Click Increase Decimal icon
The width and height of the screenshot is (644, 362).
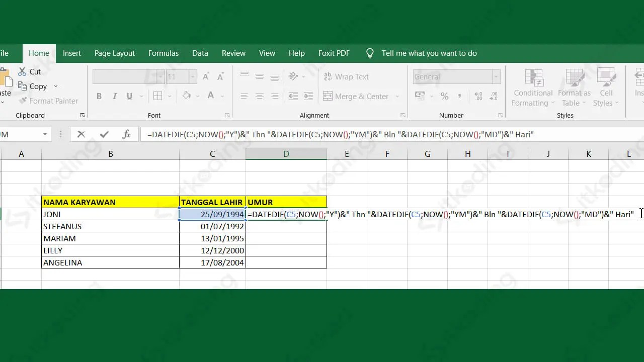(x=478, y=96)
